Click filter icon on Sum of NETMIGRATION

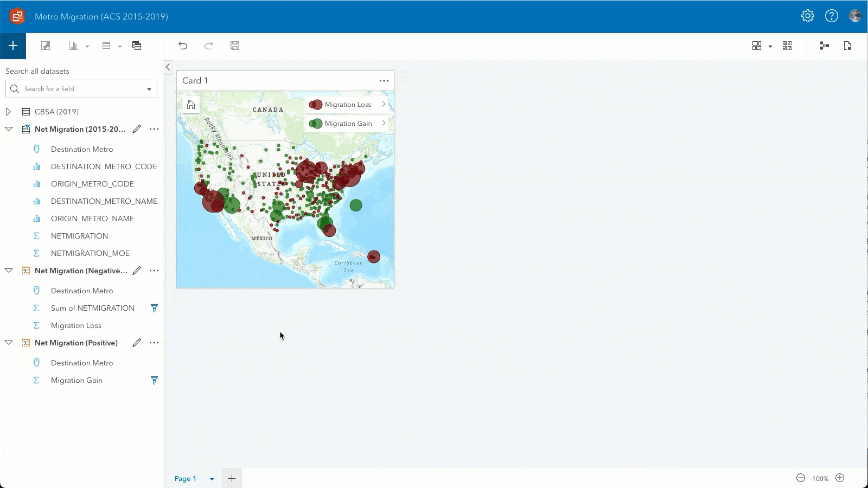(x=154, y=308)
